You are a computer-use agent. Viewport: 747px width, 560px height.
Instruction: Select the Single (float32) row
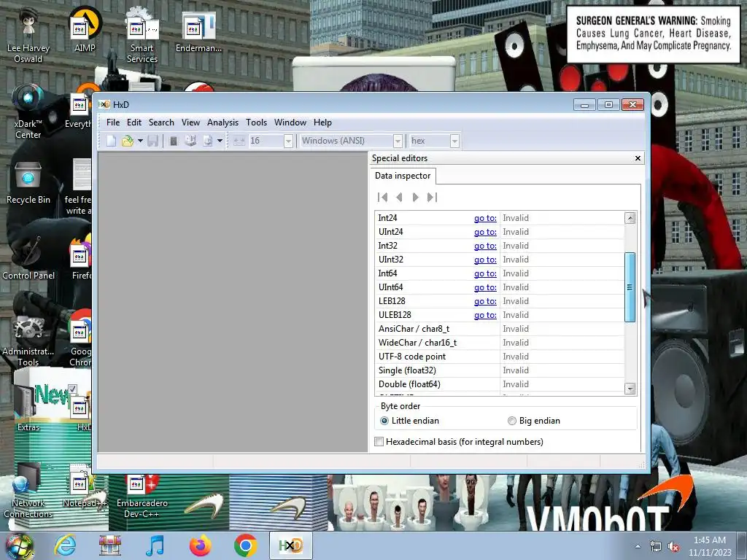(500, 370)
